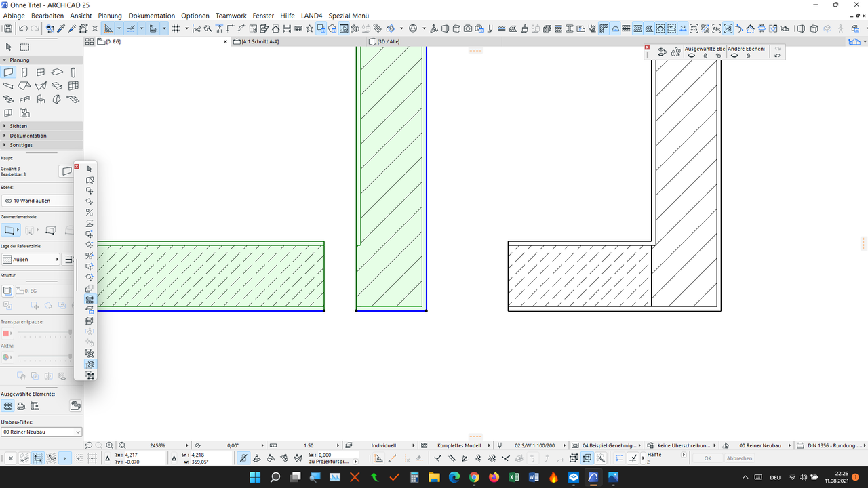
Task: Open the Planung menu
Action: (110, 16)
